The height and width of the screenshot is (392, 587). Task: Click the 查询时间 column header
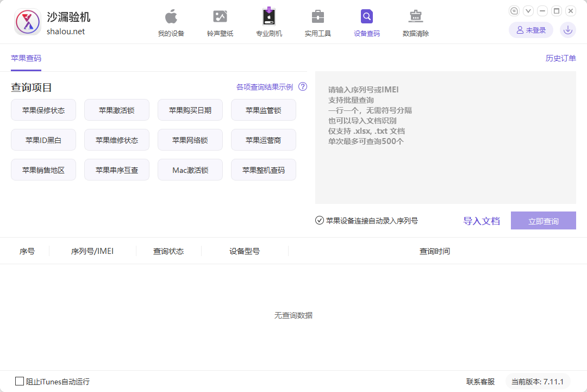435,251
